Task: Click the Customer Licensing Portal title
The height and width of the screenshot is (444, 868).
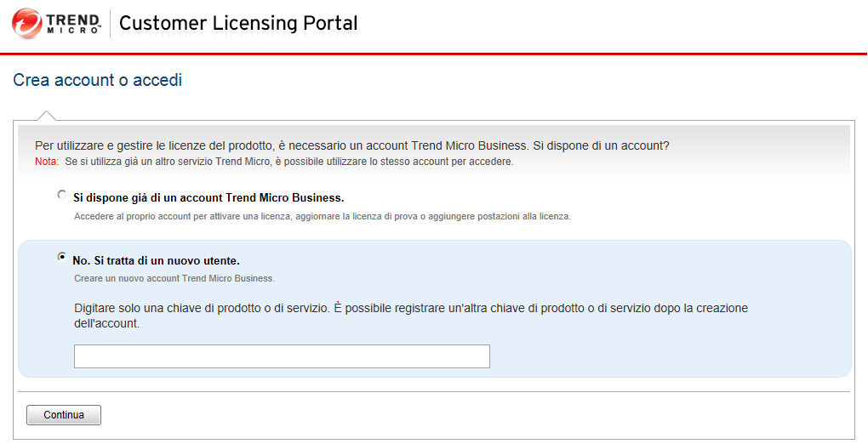Action: click(x=238, y=23)
